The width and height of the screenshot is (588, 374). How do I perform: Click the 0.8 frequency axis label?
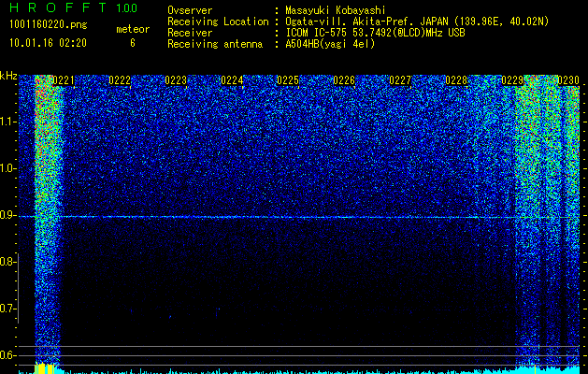[x=7, y=262]
